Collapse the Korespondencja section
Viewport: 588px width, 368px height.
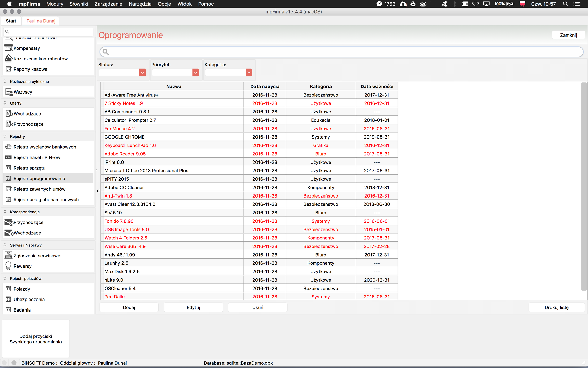[5, 212]
